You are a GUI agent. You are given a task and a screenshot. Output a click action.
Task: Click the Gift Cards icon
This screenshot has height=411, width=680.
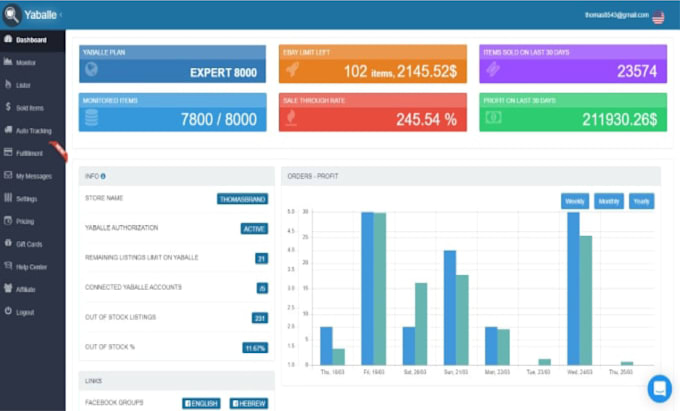coord(8,243)
